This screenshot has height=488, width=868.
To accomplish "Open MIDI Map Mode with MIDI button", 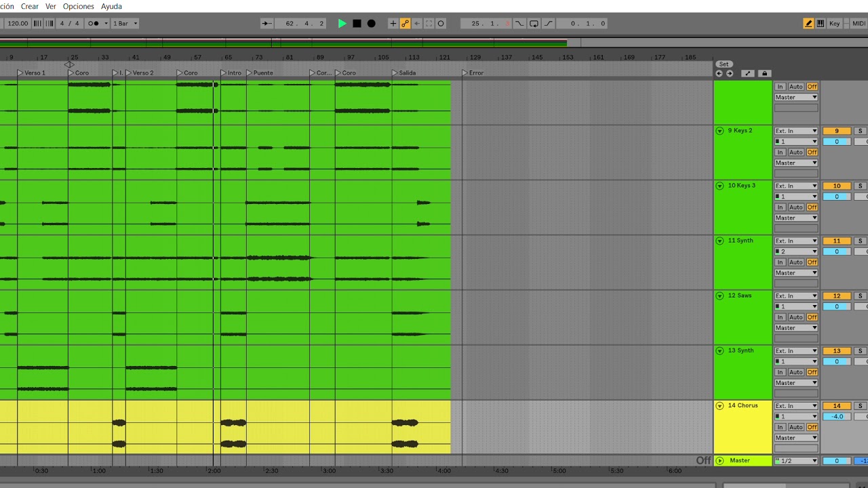I will coord(859,23).
